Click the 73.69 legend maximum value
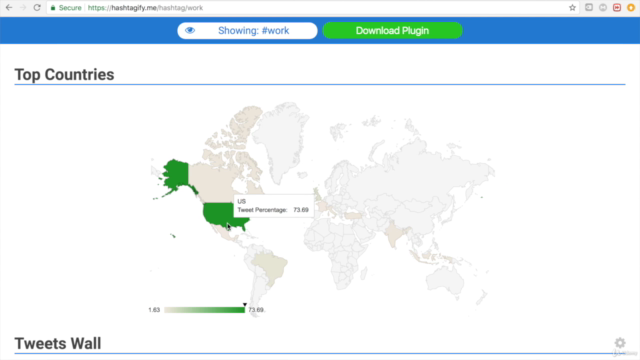The height and width of the screenshot is (360, 640). (256, 310)
